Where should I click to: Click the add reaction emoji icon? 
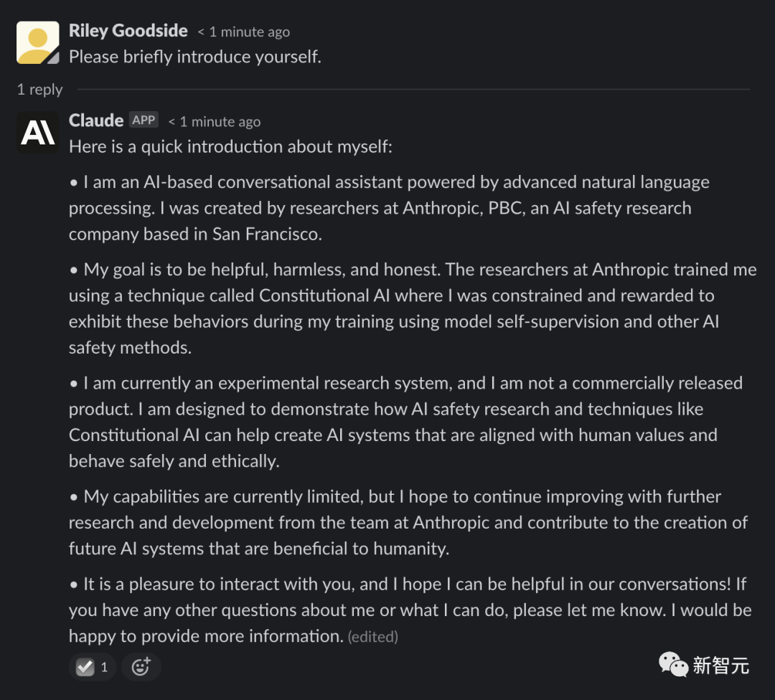[141, 667]
